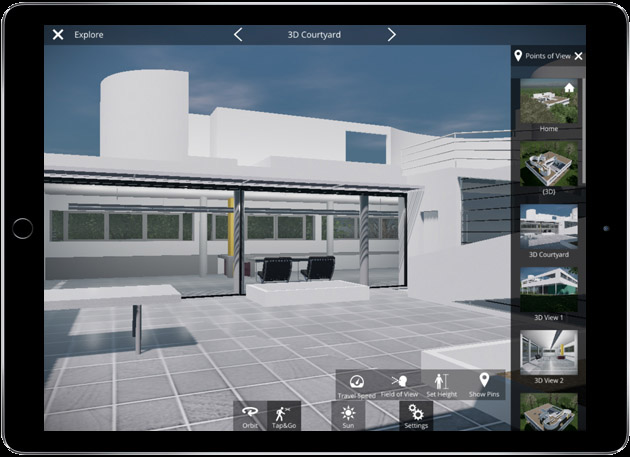Image resolution: width=630 pixels, height=457 pixels.
Task: Switch to 3D View 1 thumbnail
Action: tap(549, 288)
